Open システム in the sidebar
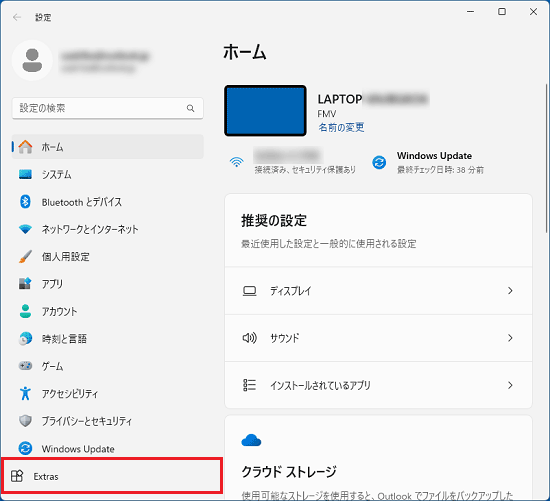The height and width of the screenshot is (501, 550). (108, 174)
